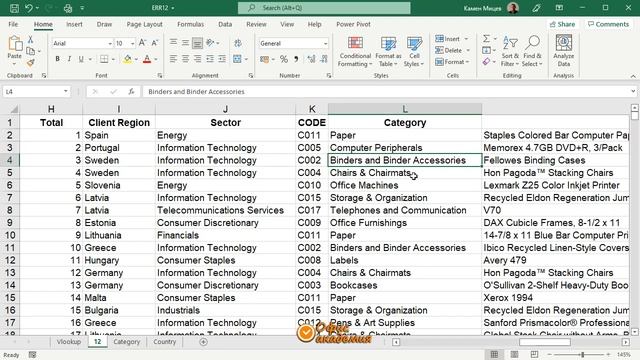Switch to the Insert ribbon tab
The height and width of the screenshot is (360, 640).
(x=74, y=24)
